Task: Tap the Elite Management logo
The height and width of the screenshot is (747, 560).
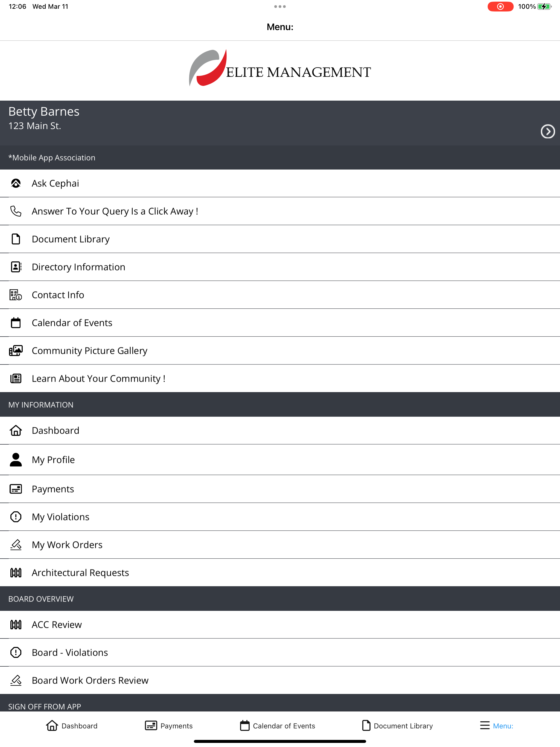Action: [x=280, y=68]
